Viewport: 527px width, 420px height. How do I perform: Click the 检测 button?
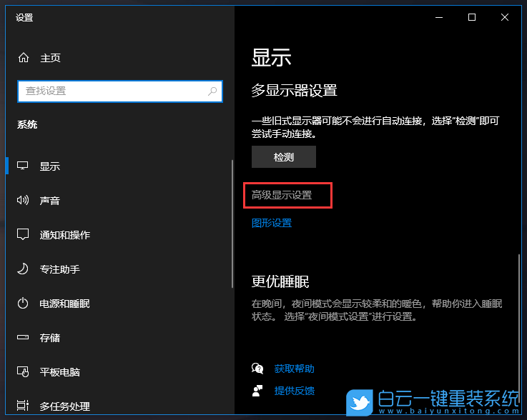point(284,157)
